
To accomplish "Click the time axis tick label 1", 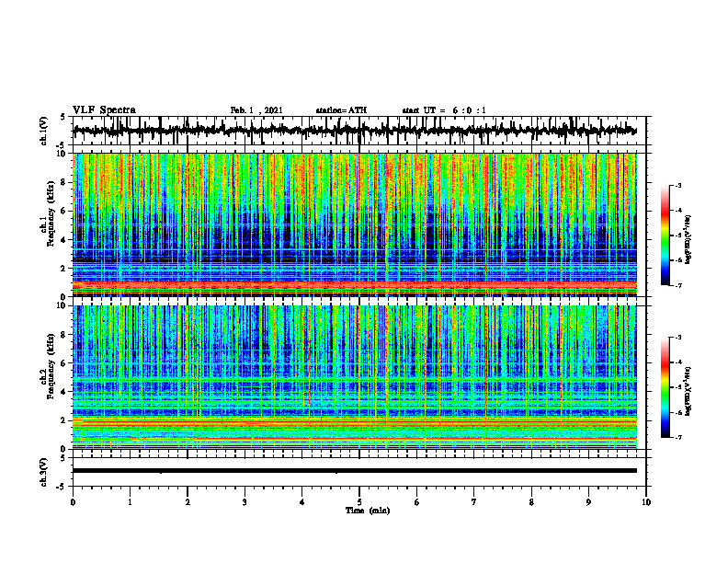I will coord(130,502).
